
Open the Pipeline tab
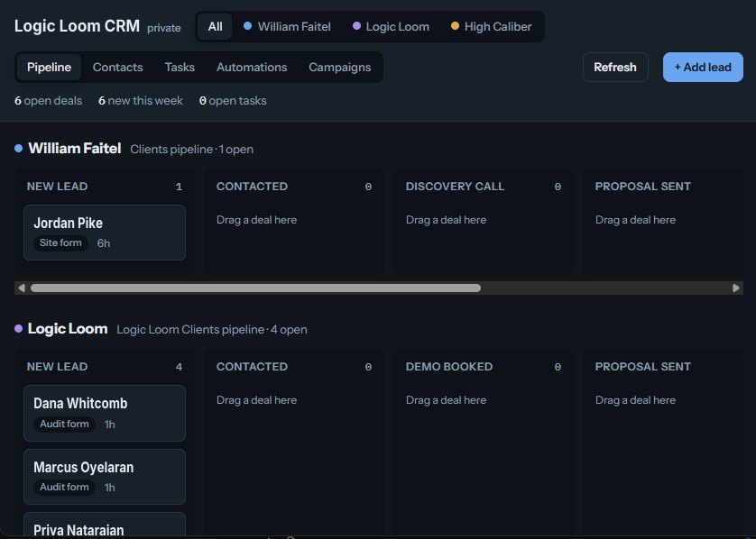50,67
